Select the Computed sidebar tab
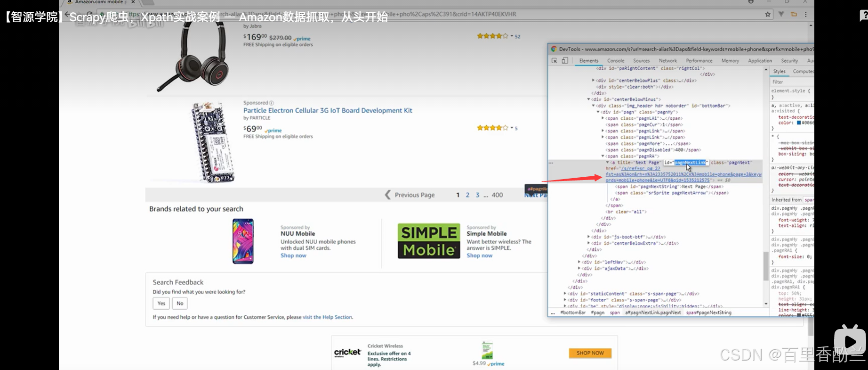Viewport: 868px width, 370px height. coord(803,72)
